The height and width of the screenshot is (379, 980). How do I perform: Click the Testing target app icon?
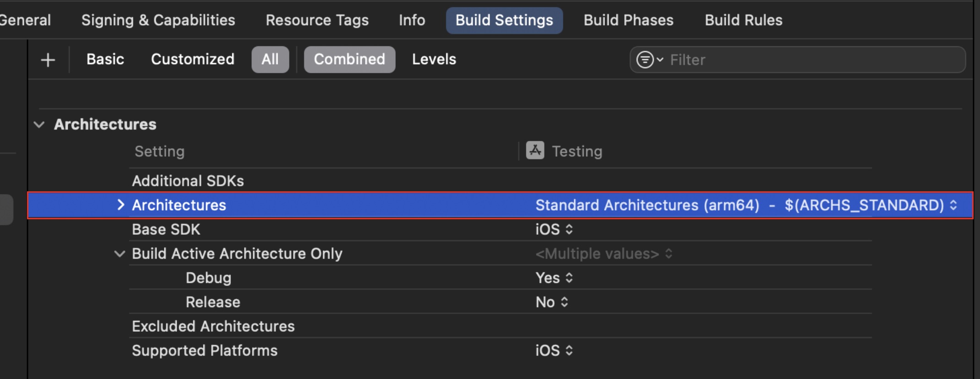(535, 151)
